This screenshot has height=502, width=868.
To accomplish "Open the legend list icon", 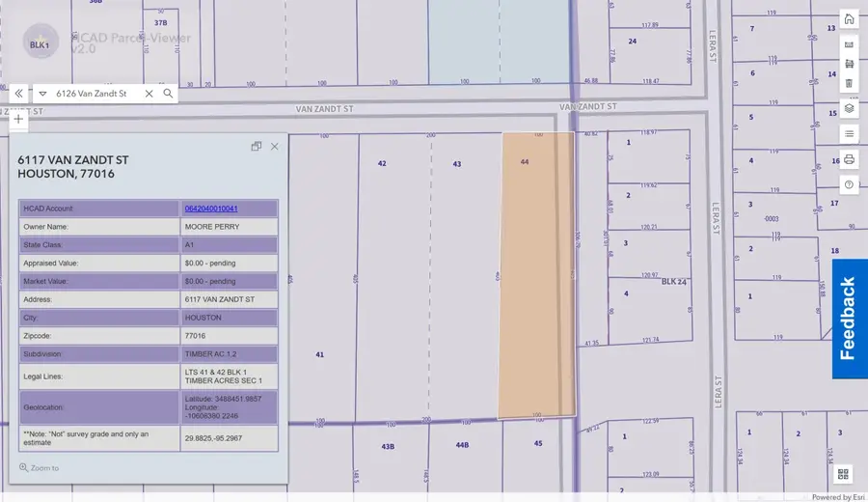I will point(849,133).
